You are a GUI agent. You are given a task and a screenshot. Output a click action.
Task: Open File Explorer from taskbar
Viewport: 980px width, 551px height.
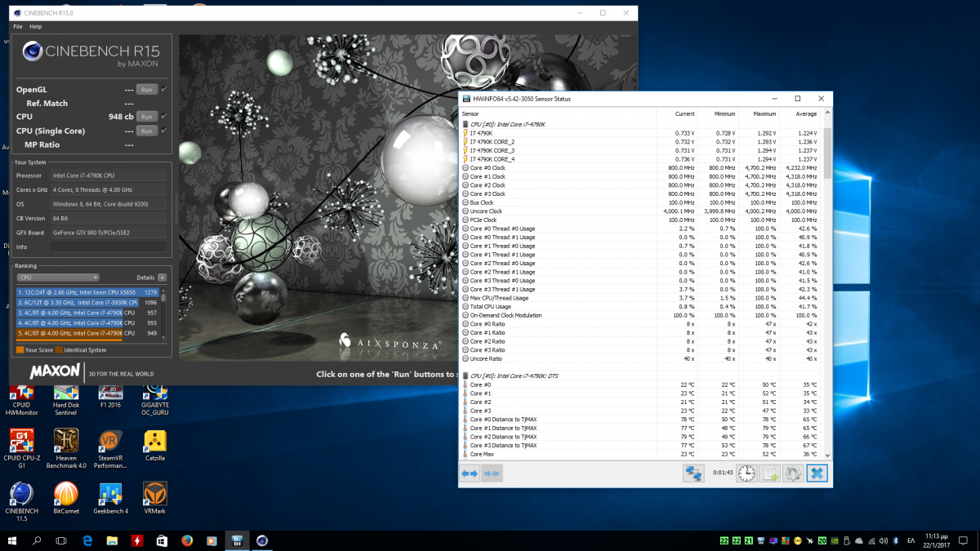coord(113,540)
